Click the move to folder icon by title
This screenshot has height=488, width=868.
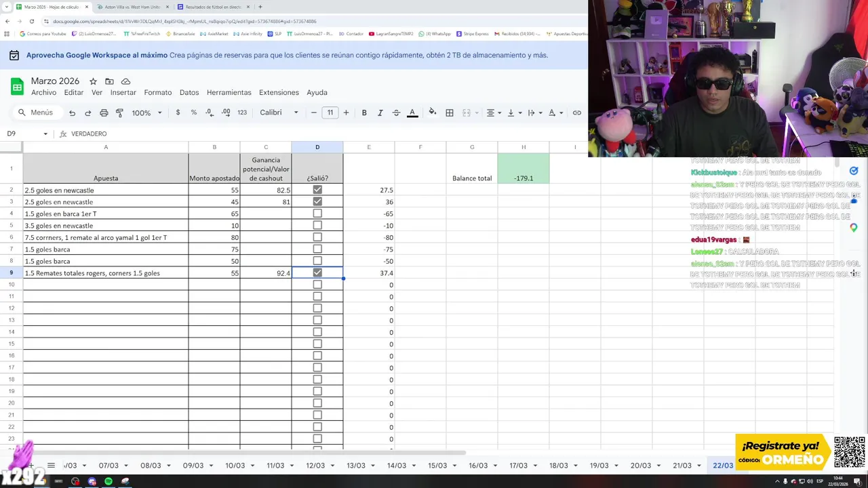(x=109, y=81)
